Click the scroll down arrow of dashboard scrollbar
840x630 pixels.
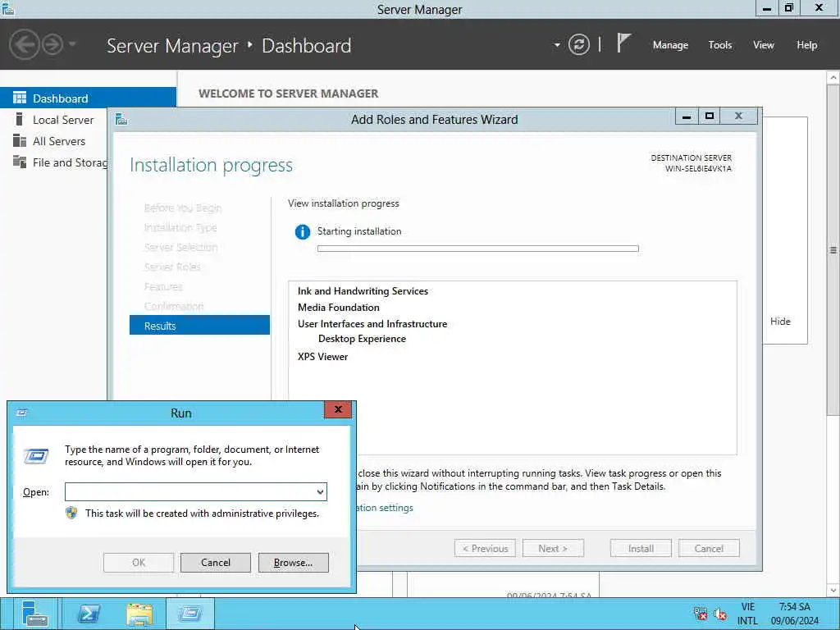(833, 590)
